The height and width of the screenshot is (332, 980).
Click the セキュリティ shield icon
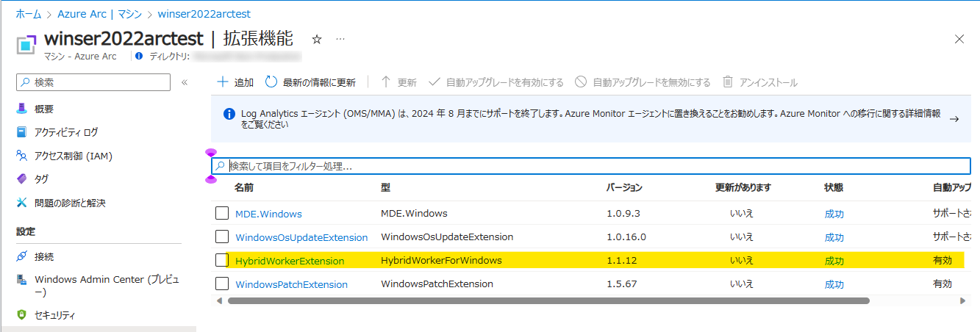click(22, 314)
